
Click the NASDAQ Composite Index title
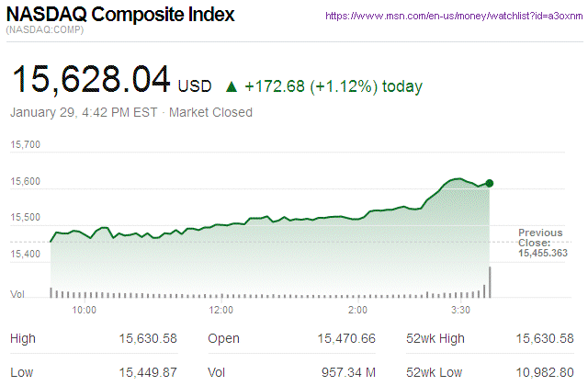120,16
